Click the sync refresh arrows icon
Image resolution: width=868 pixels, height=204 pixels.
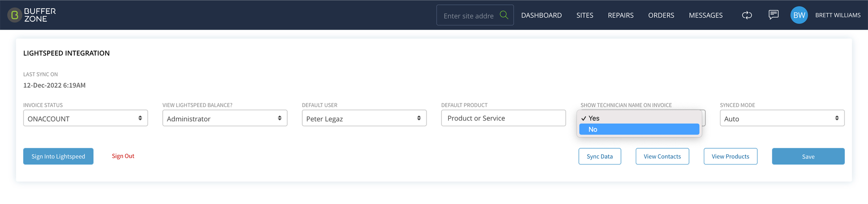point(747,15)
